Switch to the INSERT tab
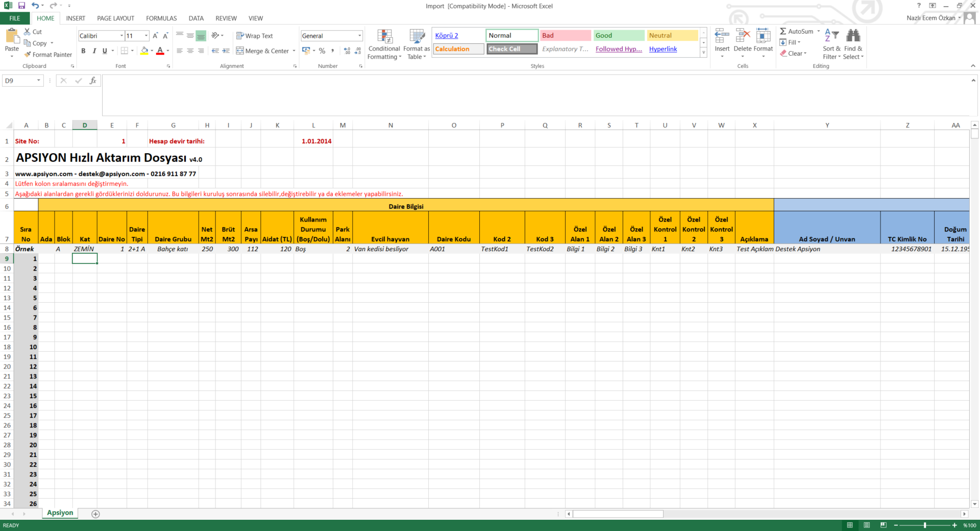The image size is (980, 531). 76,18
